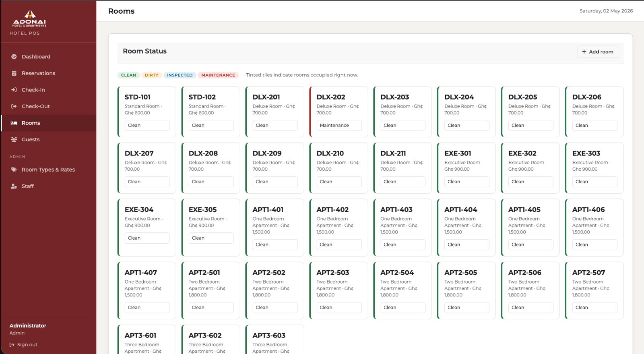Click the date Saturday, 02 May 2026
Screen dimensions: 644x354
[606, 11]
